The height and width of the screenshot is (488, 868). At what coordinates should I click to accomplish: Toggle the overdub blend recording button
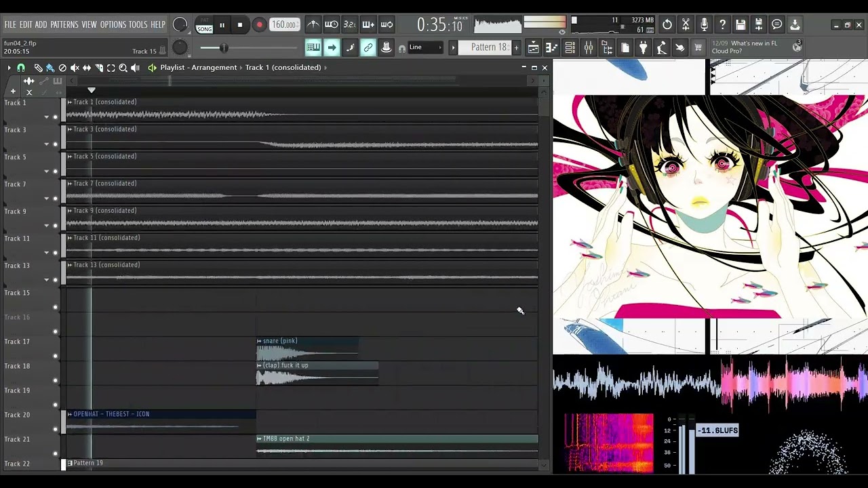pos(368,25)
